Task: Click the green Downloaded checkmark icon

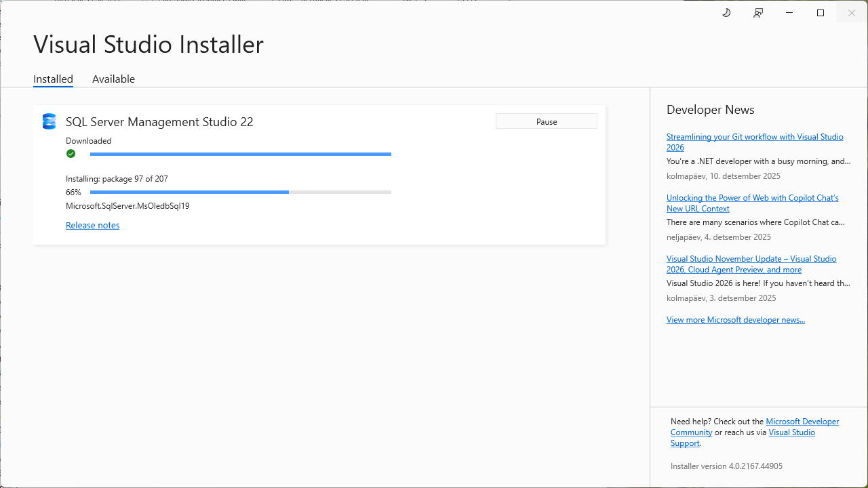Action: (x=71, y=154)
